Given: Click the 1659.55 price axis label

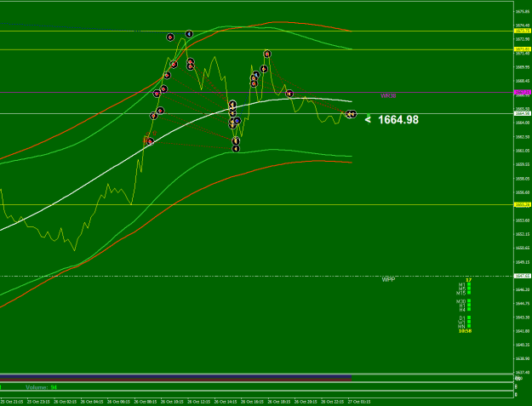Looking at the screenshot, I should point(523,164).
